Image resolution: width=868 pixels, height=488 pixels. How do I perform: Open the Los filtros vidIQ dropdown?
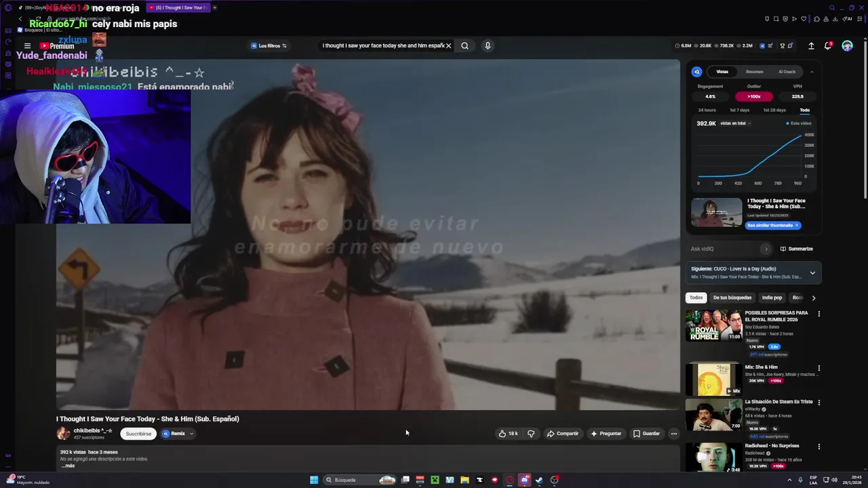tap(269, 46)
